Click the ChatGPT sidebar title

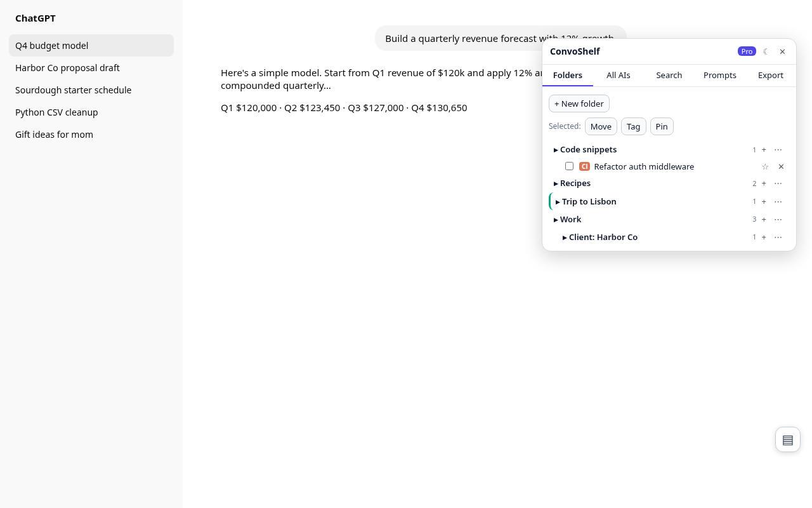[36, 18]
